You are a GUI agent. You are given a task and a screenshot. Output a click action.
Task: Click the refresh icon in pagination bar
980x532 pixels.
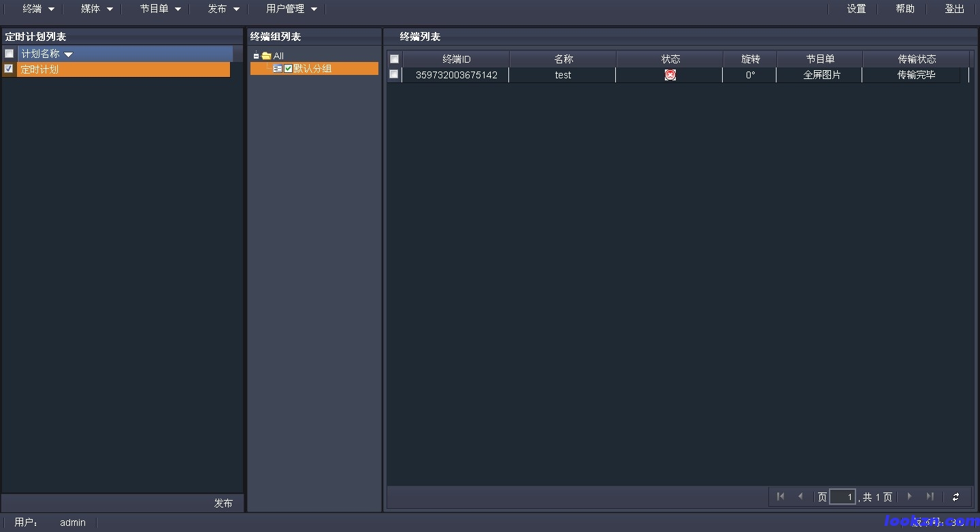(x=955, y=497)
